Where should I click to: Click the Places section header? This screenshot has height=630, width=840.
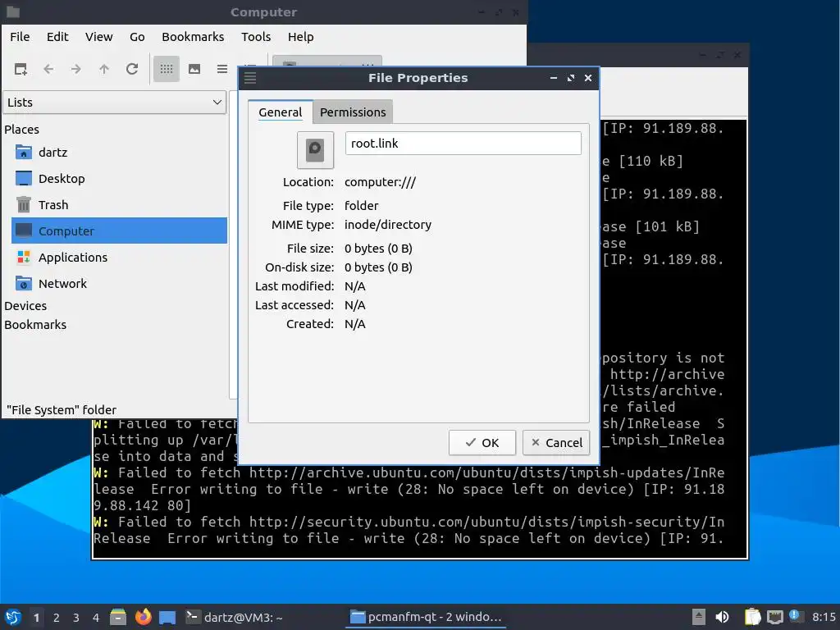coord(21,130)
